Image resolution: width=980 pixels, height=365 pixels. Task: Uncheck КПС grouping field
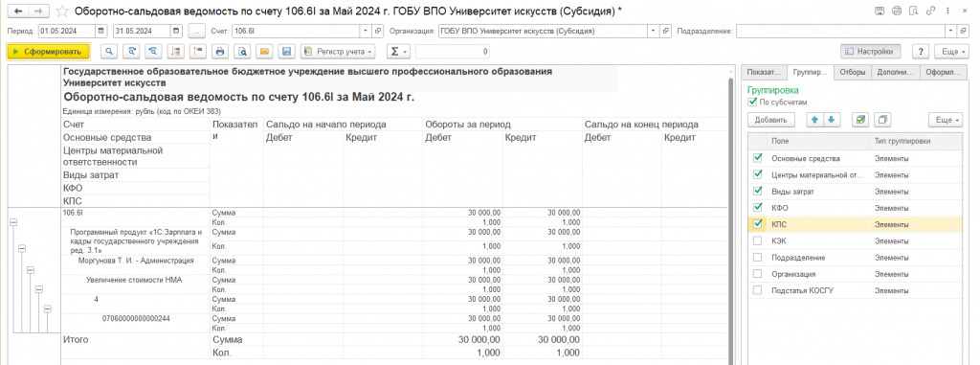point(758,223)
